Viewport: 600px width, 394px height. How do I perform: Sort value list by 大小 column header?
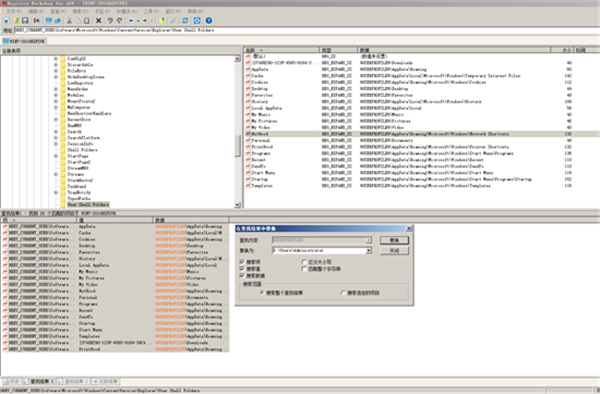pos(562,50)
